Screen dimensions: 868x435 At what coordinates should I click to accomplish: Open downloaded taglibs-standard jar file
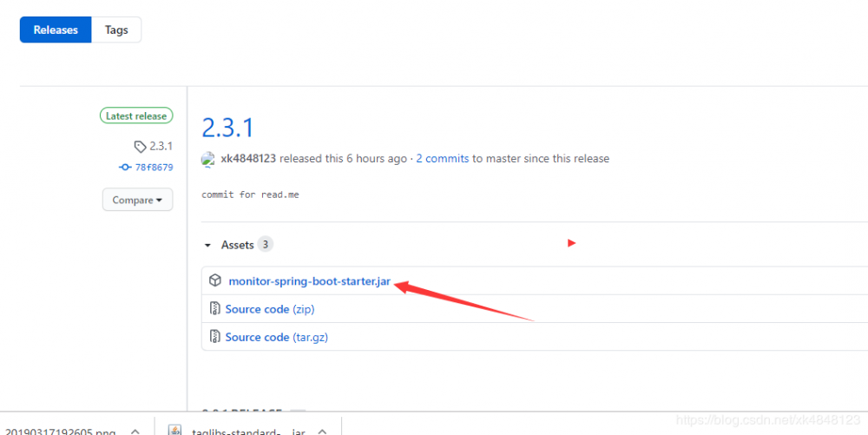tap(248, 432)
